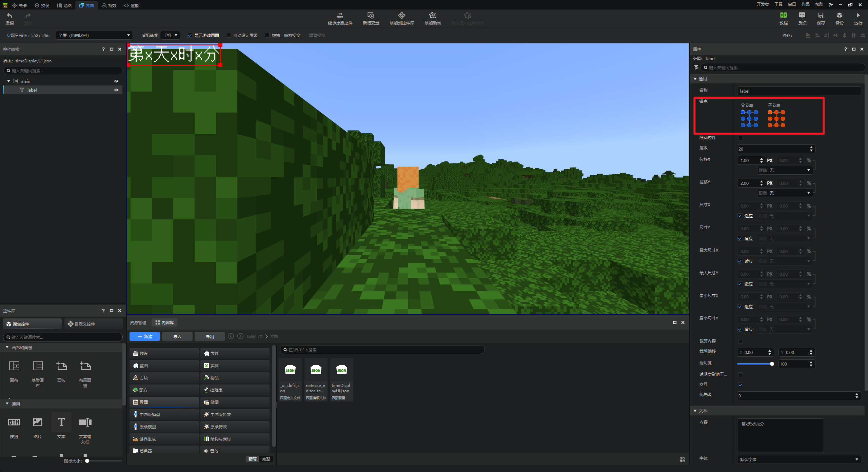Image resolution: width=868 pixels, height=472 pixels.
Task: Click the first alignment icon after 对齐
Action: [x=808, y=35]
